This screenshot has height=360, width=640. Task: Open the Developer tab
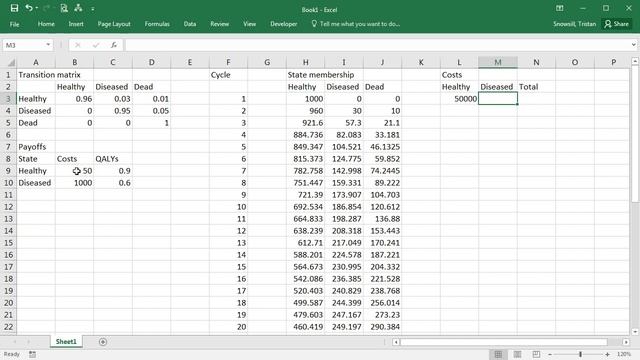click(284, 24)
